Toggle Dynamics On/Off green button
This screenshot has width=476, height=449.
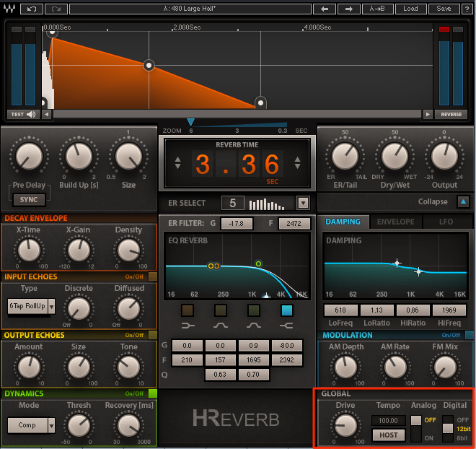click(153, 393)
